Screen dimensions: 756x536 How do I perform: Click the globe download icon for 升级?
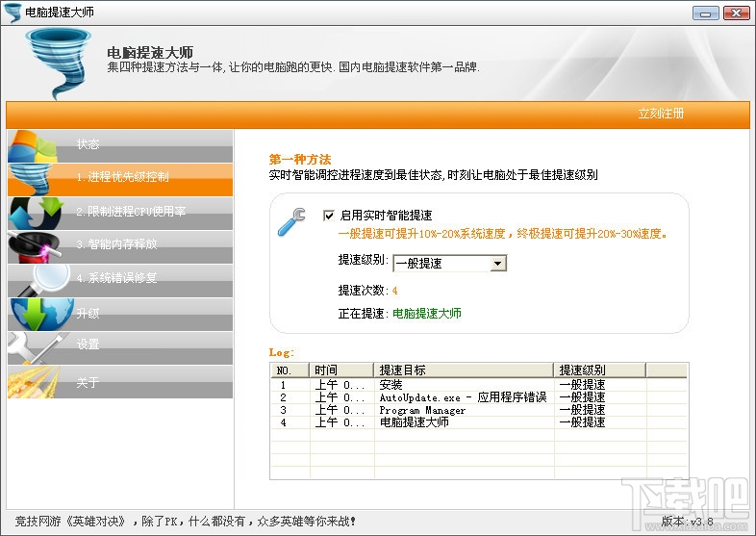[41, 314]
